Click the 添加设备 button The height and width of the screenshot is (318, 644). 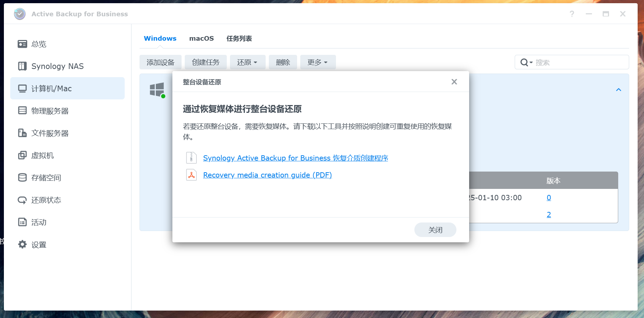click(x=160, y=62)
